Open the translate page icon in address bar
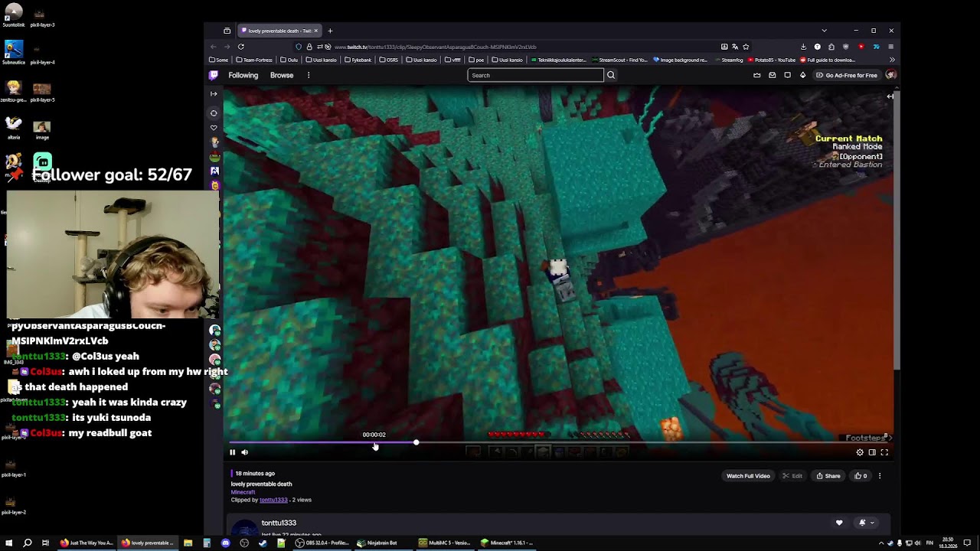The height and width of the screenshot is (551, 980). click(x=735, y=47)
